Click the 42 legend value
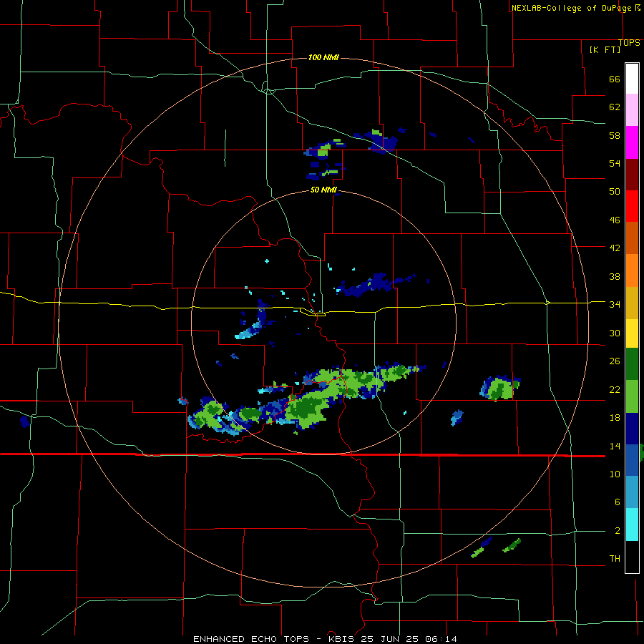The height and width of the screenshot is (644, 644). pos(615,248)
